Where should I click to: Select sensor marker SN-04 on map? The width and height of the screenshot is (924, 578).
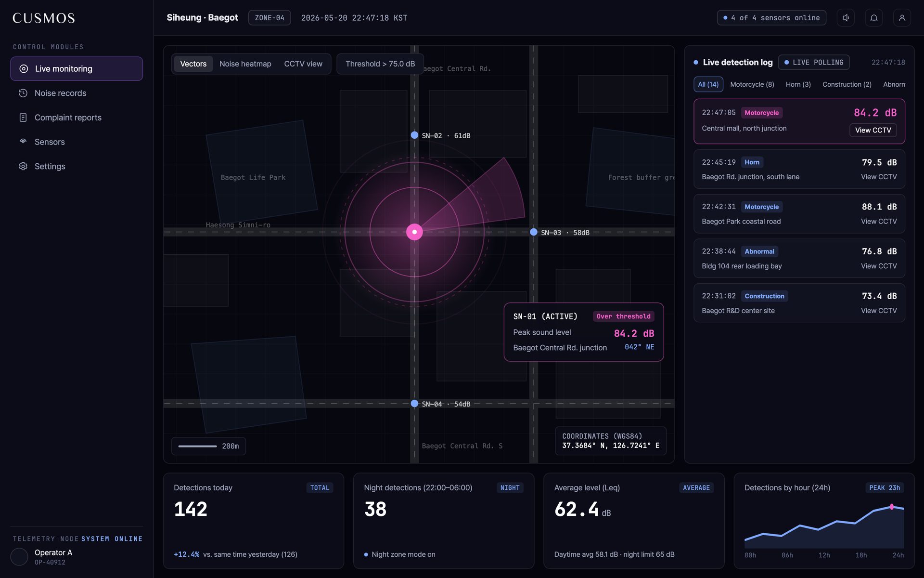tap(414, 404)
